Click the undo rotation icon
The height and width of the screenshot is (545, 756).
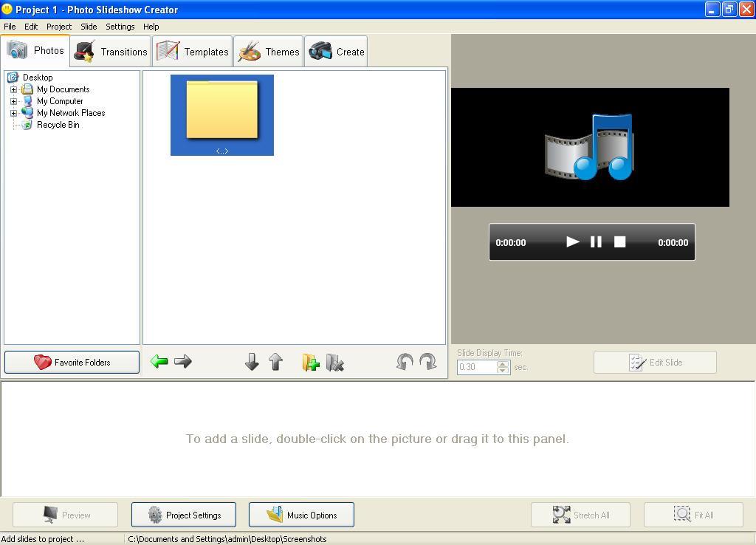[x=404, y=362]
